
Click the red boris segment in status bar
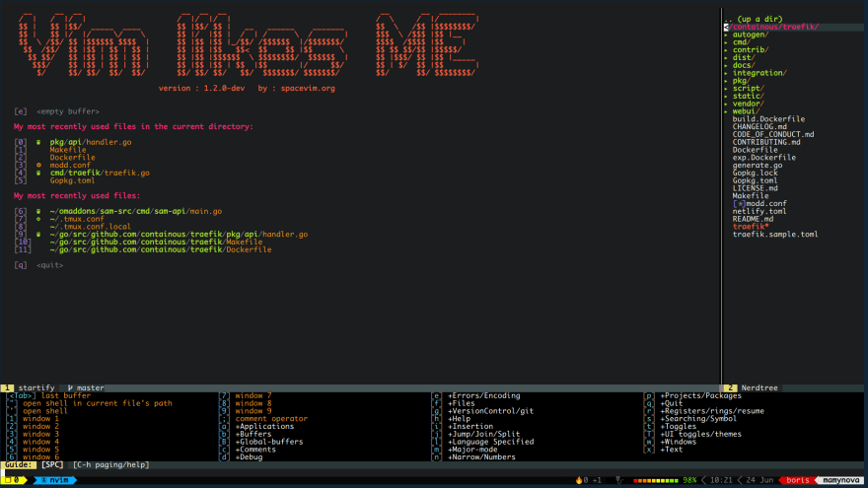point(798,480)
